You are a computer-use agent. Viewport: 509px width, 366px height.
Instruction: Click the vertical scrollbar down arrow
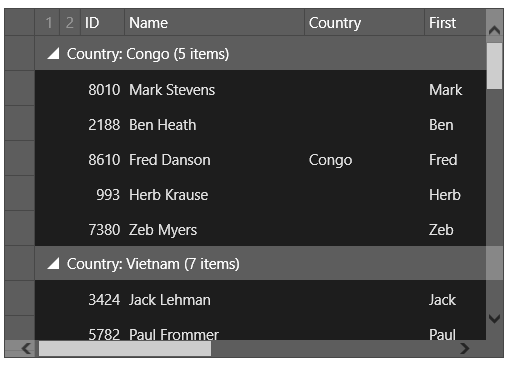[x=494, y=318]
